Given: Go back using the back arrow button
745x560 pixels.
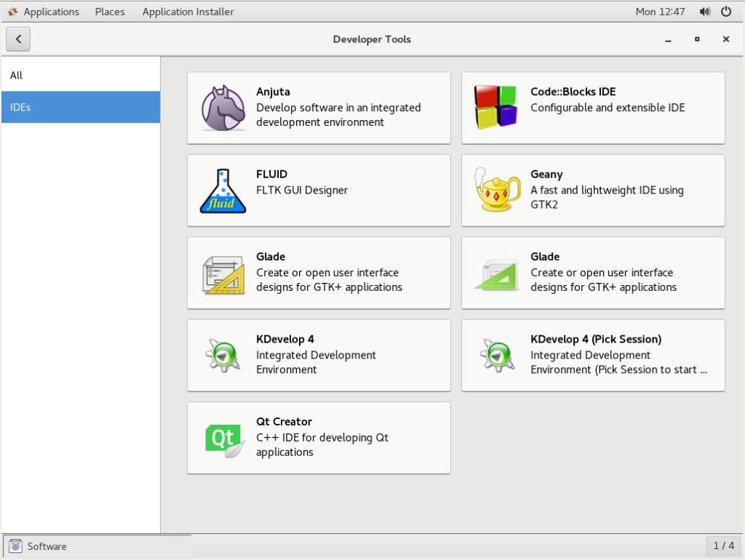Looking at the screenshot, I should [x=18, y=39].
